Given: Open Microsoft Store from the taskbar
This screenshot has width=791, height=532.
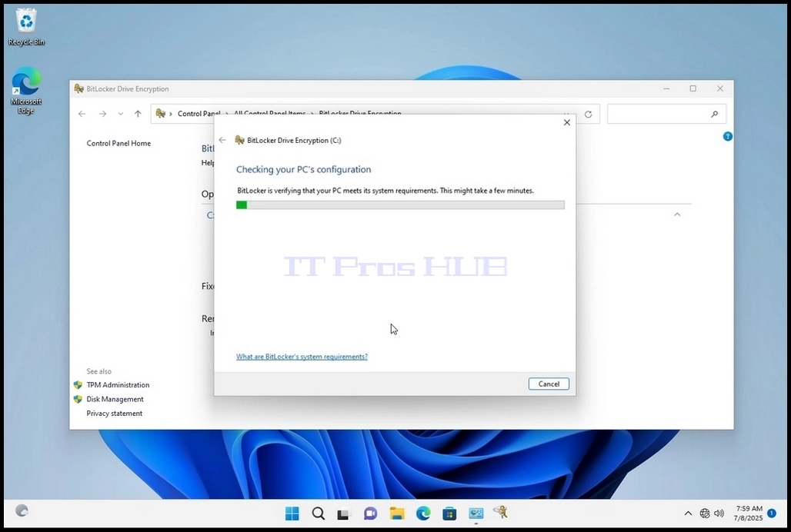Looking at the screenshot, I should click(449, 514).
